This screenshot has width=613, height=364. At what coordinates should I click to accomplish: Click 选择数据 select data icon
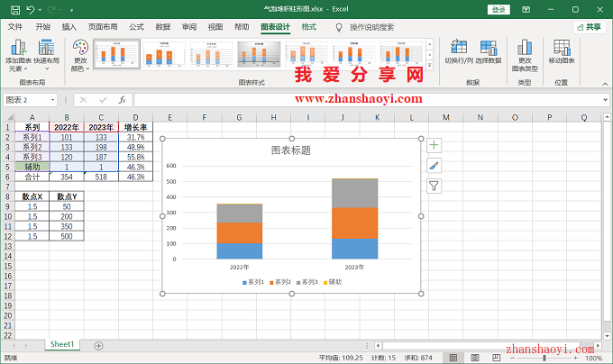click(489, 51)
